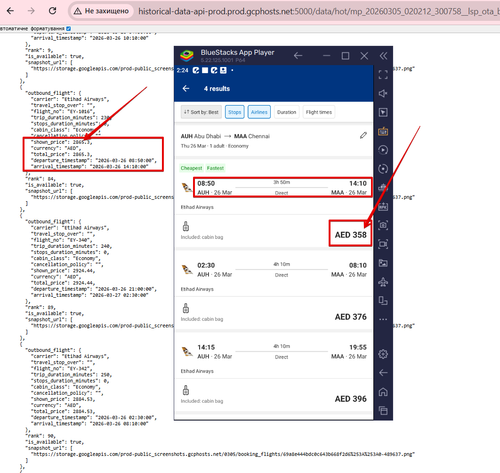Click the AED 358 price
This screenshot has height=473, width=500.
tap(351, 235)
